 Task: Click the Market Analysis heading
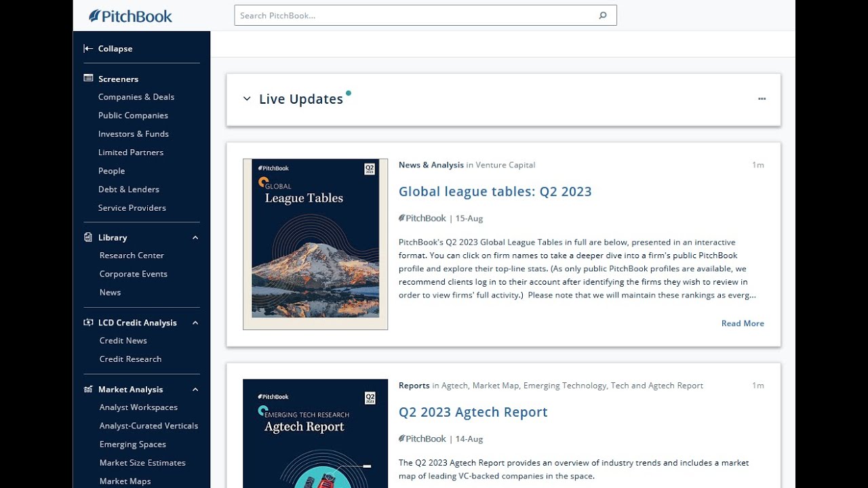(x=131, y=389)
